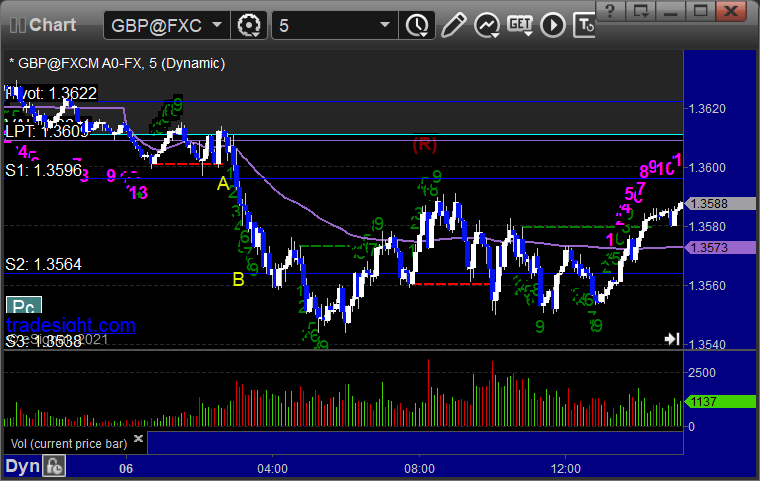Click the 06 date axis label
The image size is (760, 481).
(x=126, y=469)
